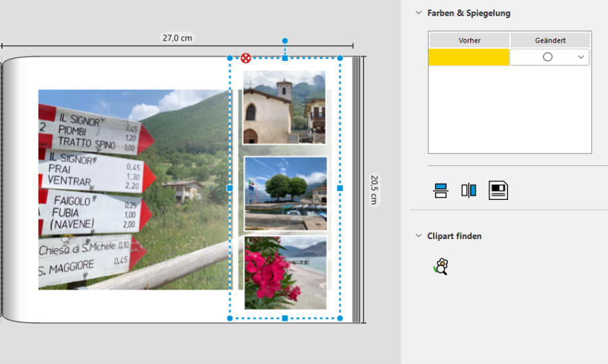The width and height of the screenshot is (608, 364).
Task: Select the church photo thumbnail
Action: [284, 107]
